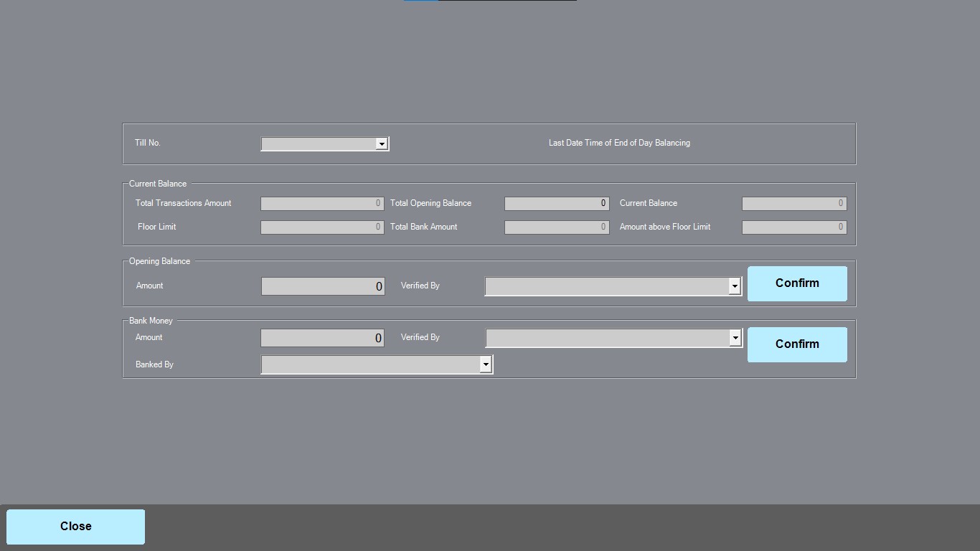Click the Opening Balance group title
The height and width of the screenshot is (551, 980).
coord(159,261)
